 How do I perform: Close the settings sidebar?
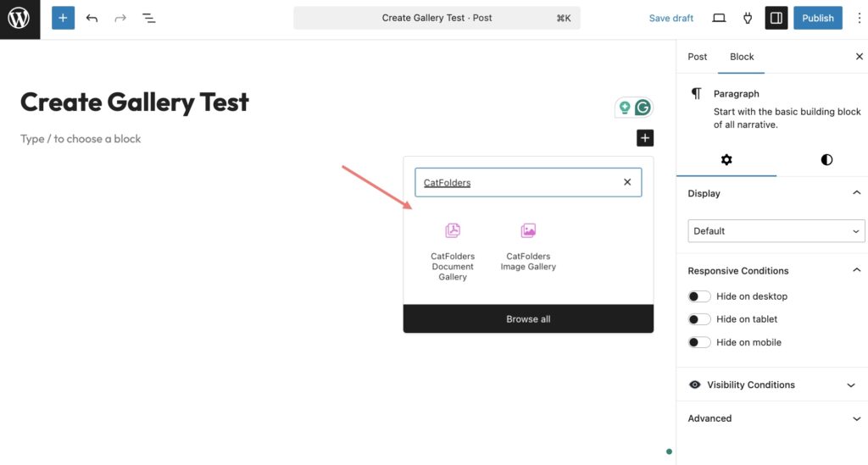[860, 57]
